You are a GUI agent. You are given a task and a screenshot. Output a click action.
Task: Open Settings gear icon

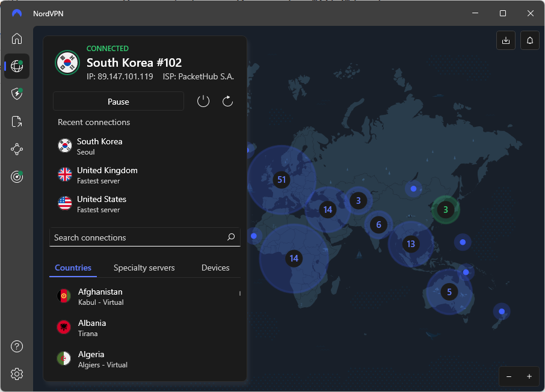pyautogui.click(x=17, y=374)
